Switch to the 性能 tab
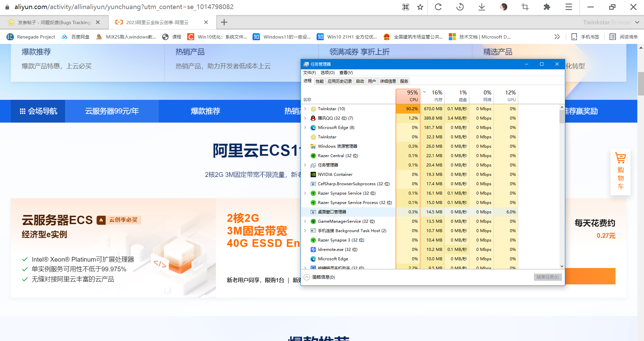This screenshot has width=644, height=341. 320,81
